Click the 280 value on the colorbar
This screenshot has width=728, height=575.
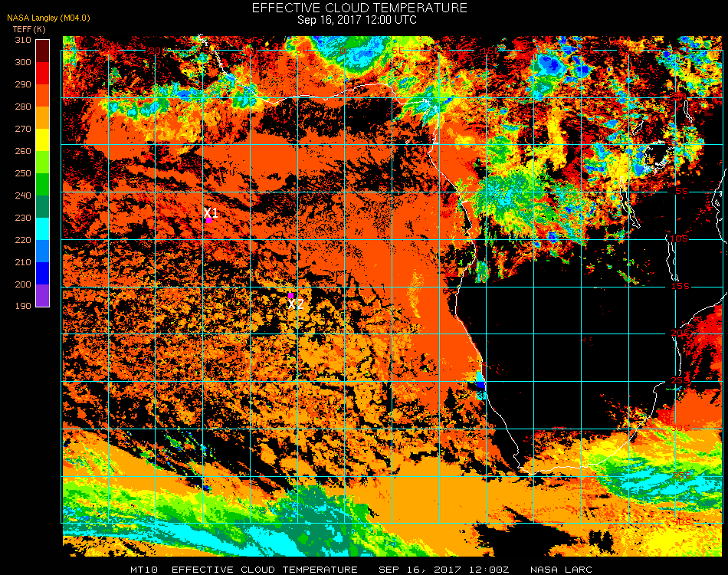[x=23, y=107]
